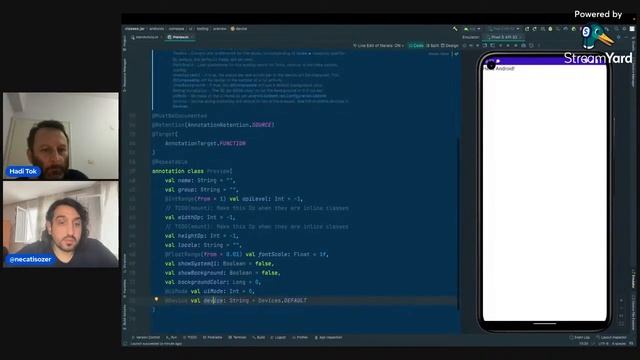The image size is (640, 360).
Task: Click the Build hammer icon in main toolbar
Action: [455, 29]
